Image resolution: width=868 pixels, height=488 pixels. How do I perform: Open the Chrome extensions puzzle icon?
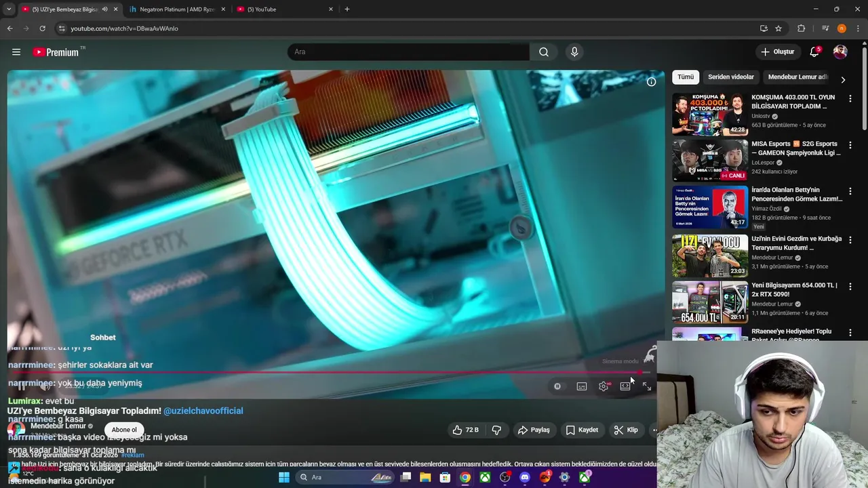point(801,28)
